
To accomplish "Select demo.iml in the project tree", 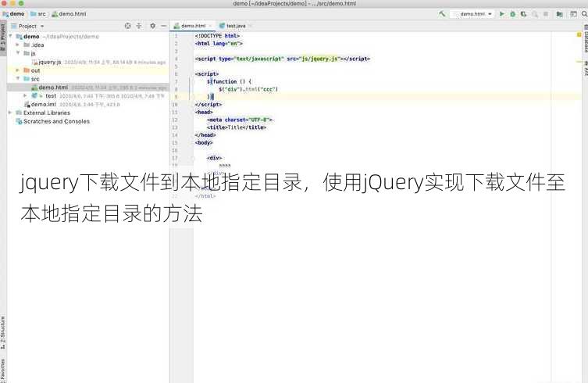I will [43, 104].
